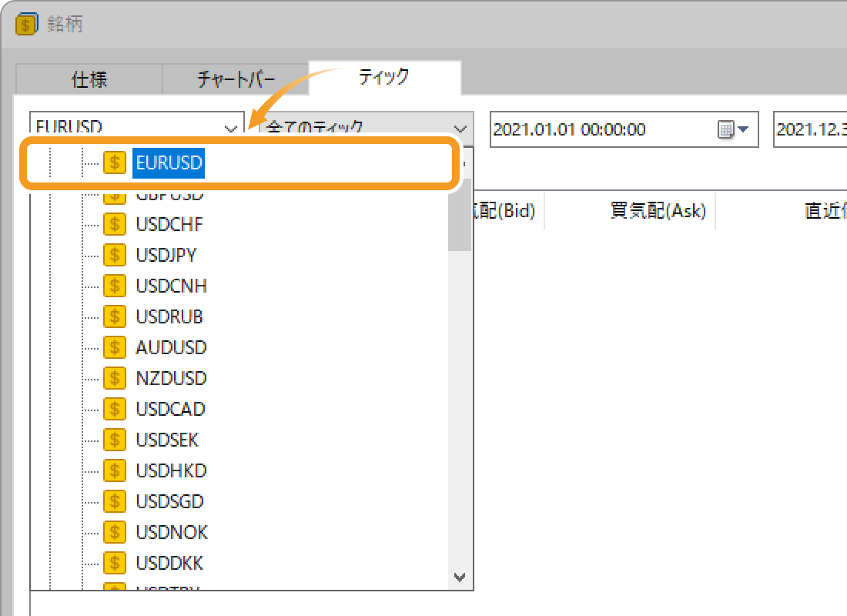This screenshot has width=847, height=616.
Task: Click the dollar icon beside USDJPY
Action: (115, 255)
